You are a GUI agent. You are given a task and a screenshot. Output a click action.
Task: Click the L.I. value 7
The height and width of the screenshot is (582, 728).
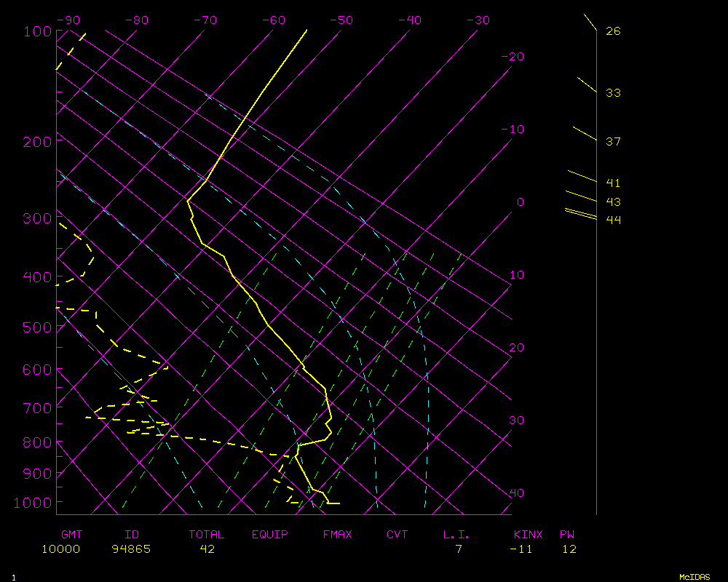pyautogui.click(x=459, y=549)
